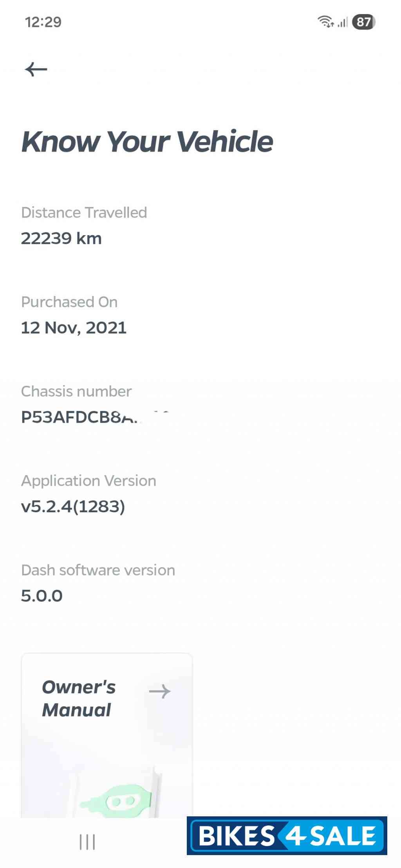Image resolution: width=401 pixels, height=868 pixels.
Task: Select dash software version 5.0.0 value
Action: point(42,596)
